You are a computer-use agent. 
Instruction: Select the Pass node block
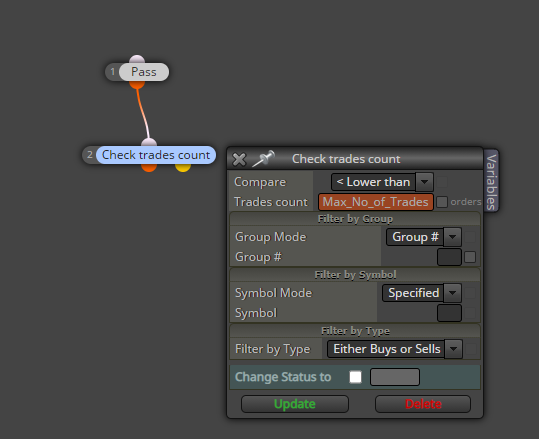click(144, 72)
